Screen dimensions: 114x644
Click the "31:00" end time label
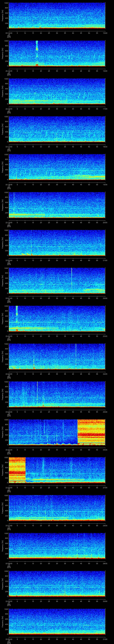105,639
